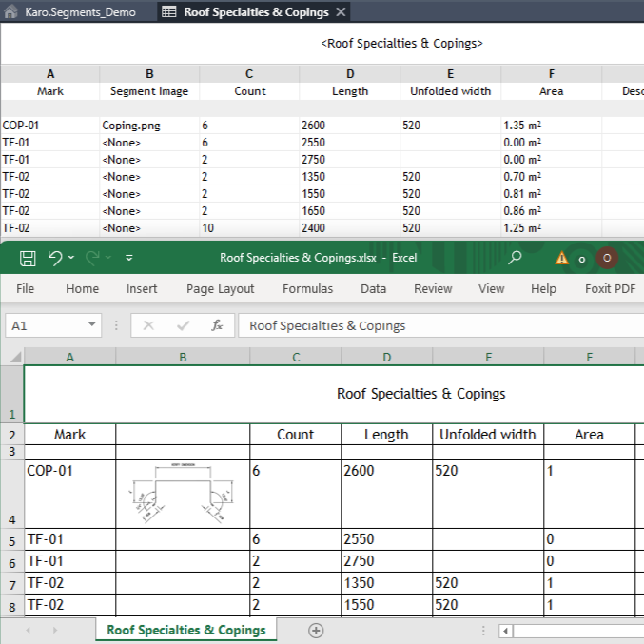Select Excel row 4 header

coord(12,494)
